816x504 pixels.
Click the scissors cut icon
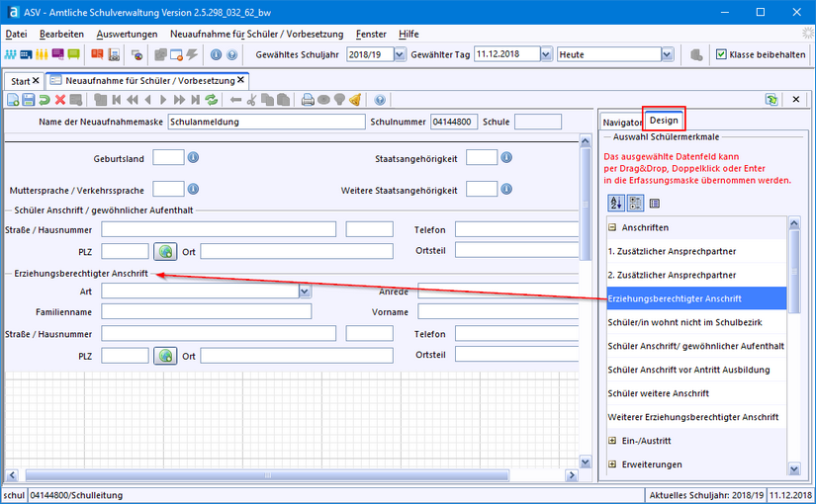252,99
